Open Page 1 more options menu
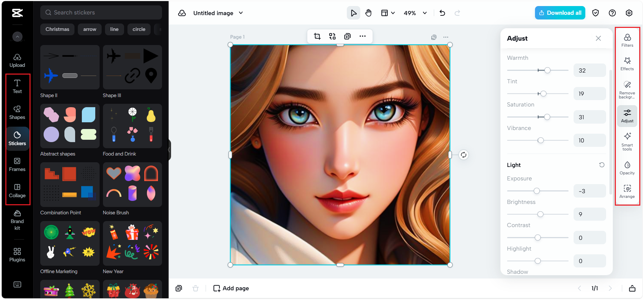The width and height of the screenshot is (644, 300). click(x=446, y=37)
